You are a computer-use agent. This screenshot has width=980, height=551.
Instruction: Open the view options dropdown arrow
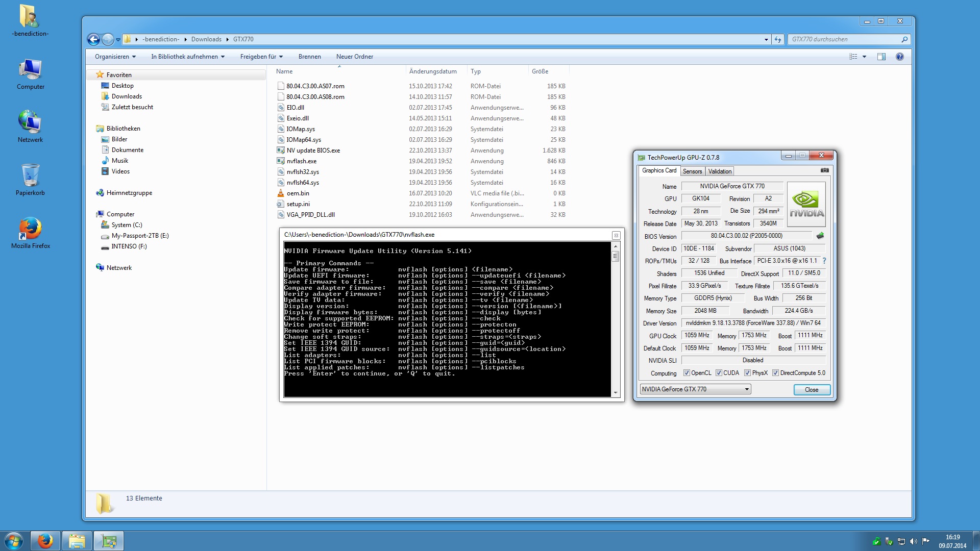864,57
